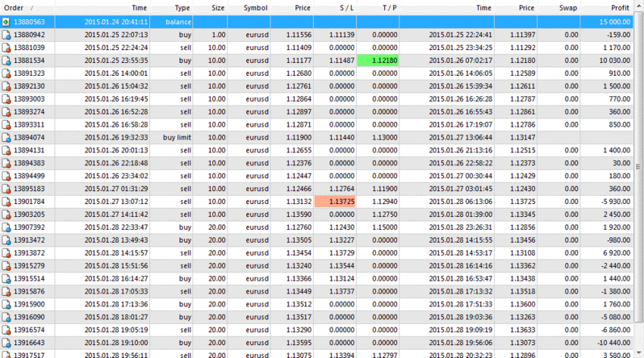This screenshot has height=358, width=644.
Task: Click the profit value -5 930.00
Action: pyautogui.click(x=615, y=202)
